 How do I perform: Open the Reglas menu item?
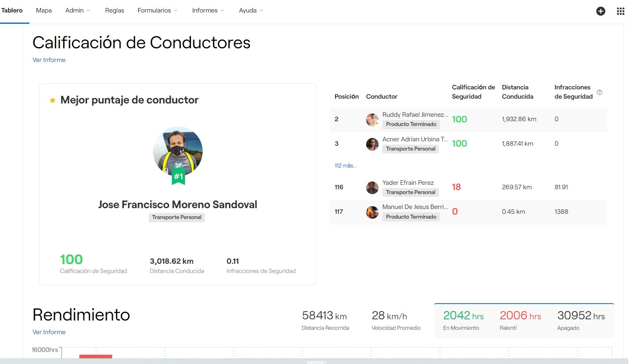pyautogui.click(x=114, y=10)
